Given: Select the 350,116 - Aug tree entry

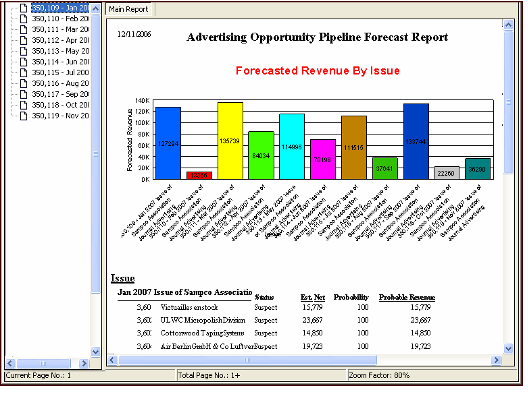Looking at the screenshot, I should click(60, 83).
